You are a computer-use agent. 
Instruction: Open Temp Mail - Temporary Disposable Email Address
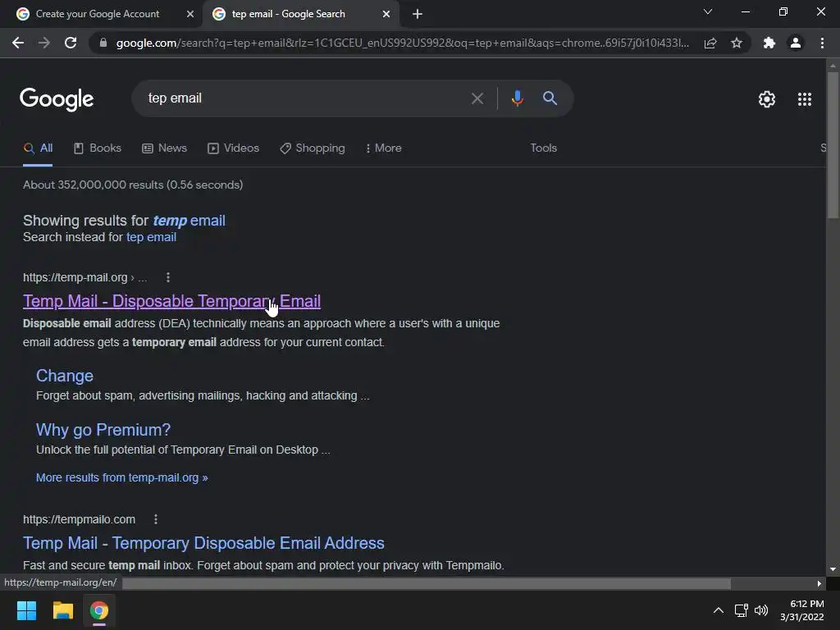point(203,543)
